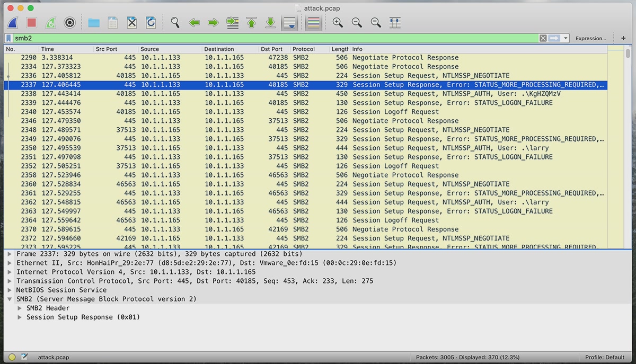Viewport: 636px width, 364px height.
Task: Add a filter button with plus
Action: 623,38
